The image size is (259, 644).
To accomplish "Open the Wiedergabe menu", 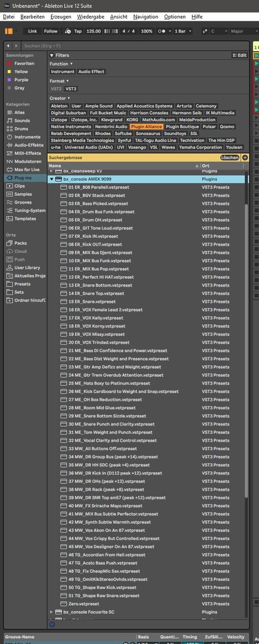I will point(90,17).
